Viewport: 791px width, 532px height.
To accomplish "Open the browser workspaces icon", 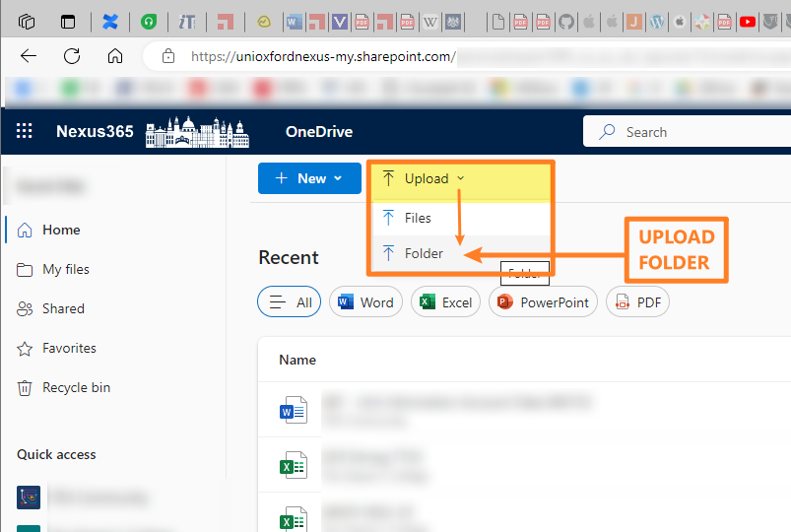I will click(x=27, y=22).
